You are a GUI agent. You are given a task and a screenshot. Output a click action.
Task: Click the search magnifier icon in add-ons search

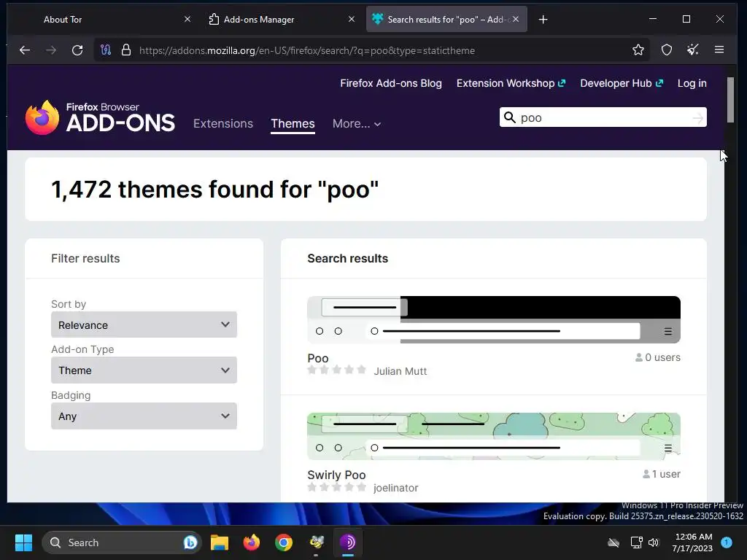(x=510, y=117)
